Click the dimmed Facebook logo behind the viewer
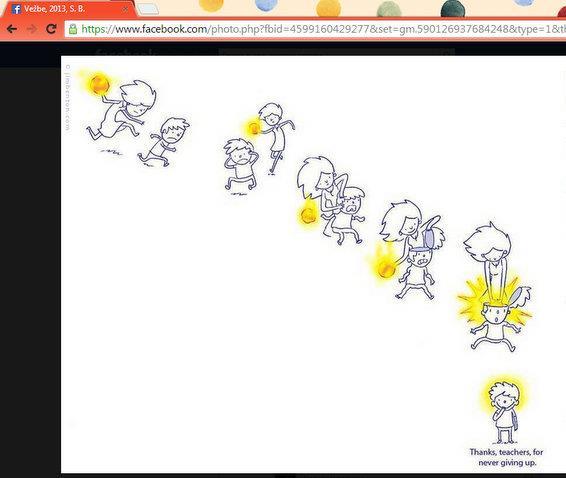 point(126,52)
